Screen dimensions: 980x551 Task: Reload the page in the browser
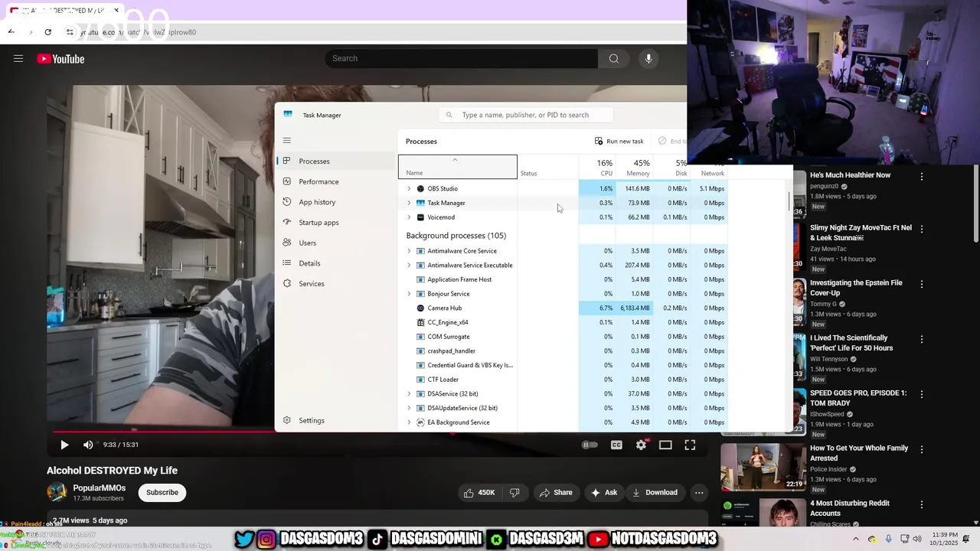[x=47, y=32]
